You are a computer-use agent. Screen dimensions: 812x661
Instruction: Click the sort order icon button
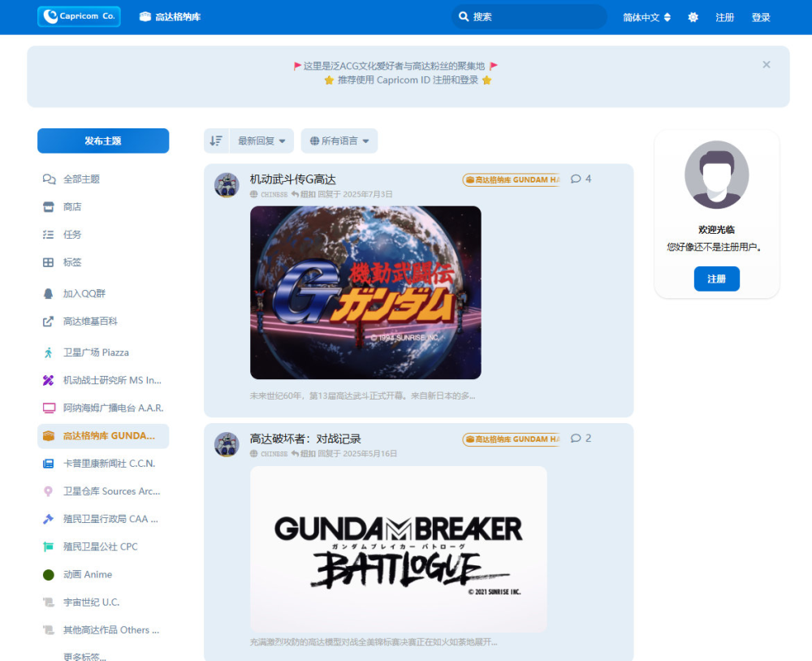point(216,140)
